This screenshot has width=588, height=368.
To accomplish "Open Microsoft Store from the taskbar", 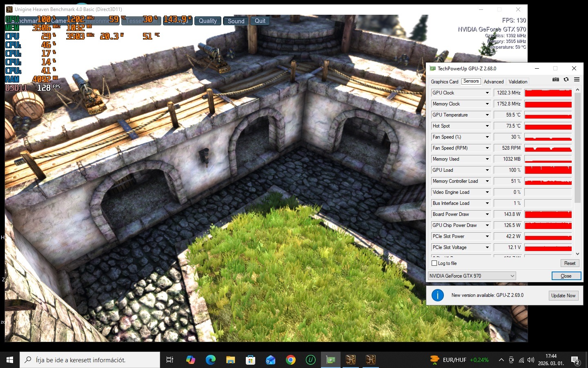I will (250, 360).
